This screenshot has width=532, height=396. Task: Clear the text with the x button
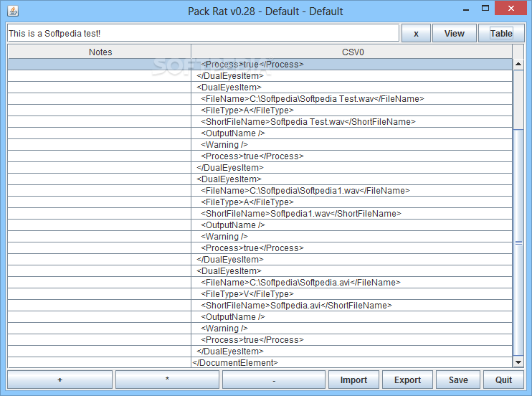pos(416,33)
